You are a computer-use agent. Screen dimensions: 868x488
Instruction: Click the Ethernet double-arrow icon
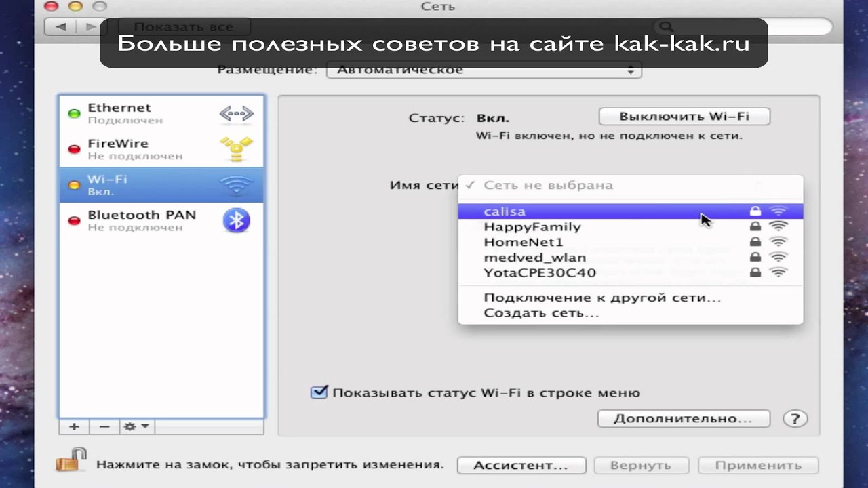tap(236, 114)
